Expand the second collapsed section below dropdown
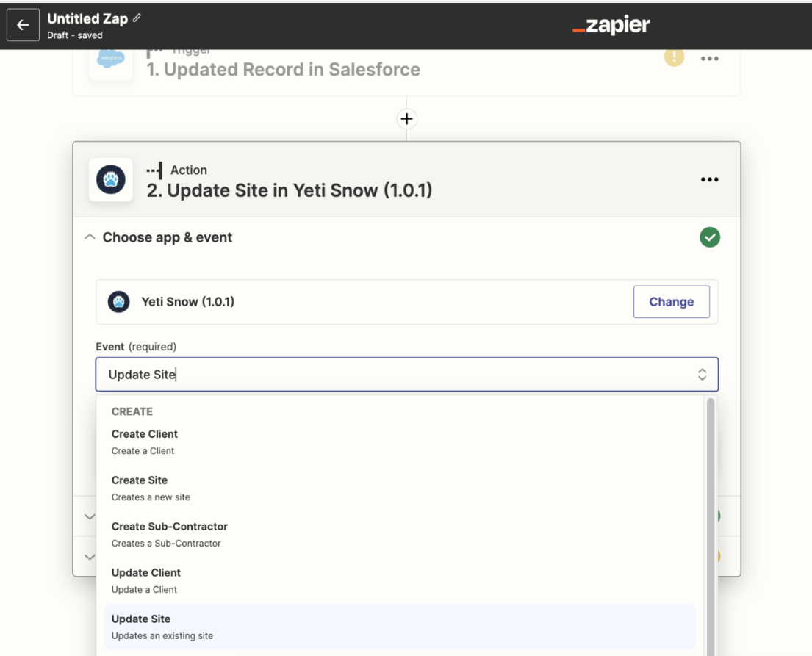 pos(90,557)
